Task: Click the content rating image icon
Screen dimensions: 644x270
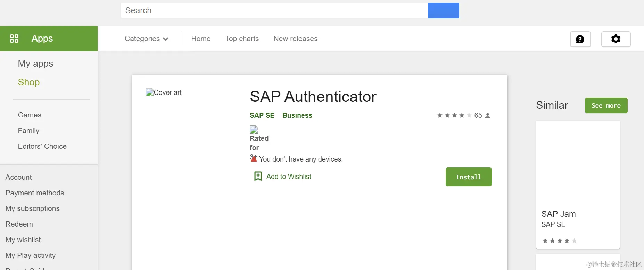Action: point(254,130)
